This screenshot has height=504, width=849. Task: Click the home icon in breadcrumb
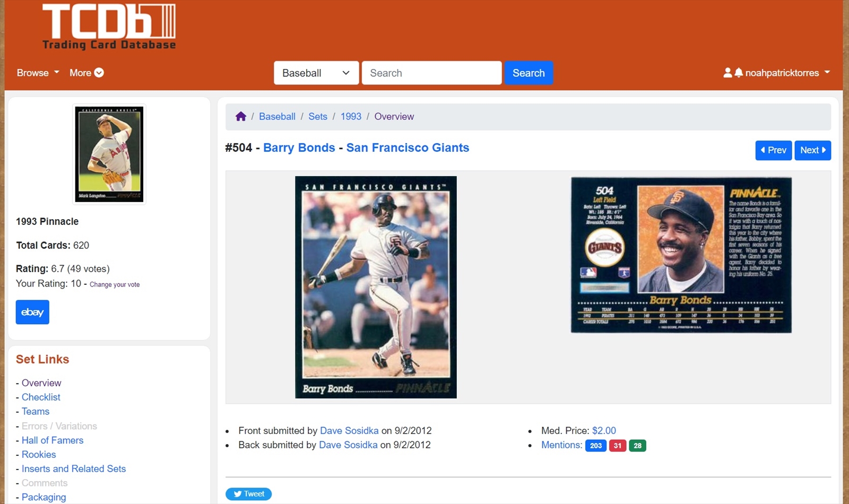(241, 116)
